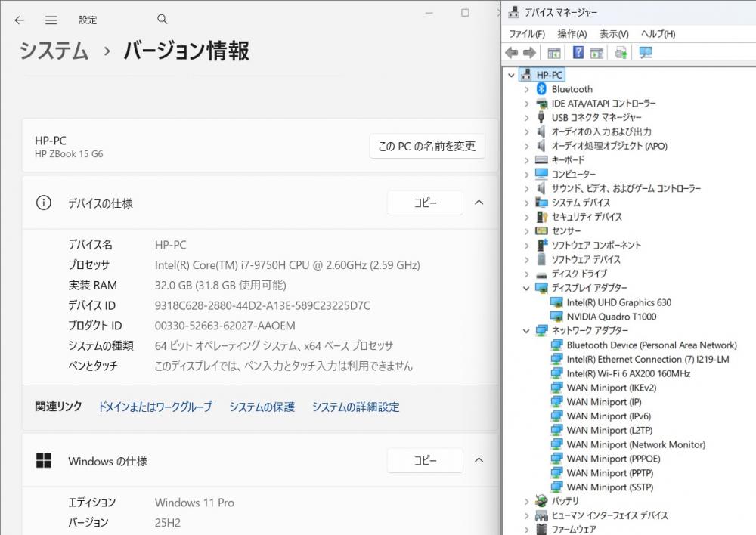Expand the IDE ATA/ATAPI コントローラー category
Image resolution: width=756 pixels, height=535 pixels.
click(x=526, y=104)
